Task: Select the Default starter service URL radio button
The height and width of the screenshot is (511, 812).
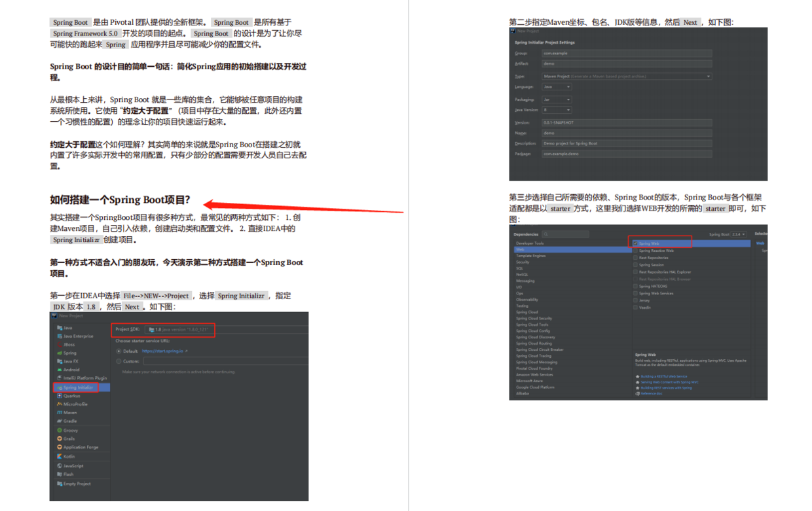Action: [x=119, y=351]
